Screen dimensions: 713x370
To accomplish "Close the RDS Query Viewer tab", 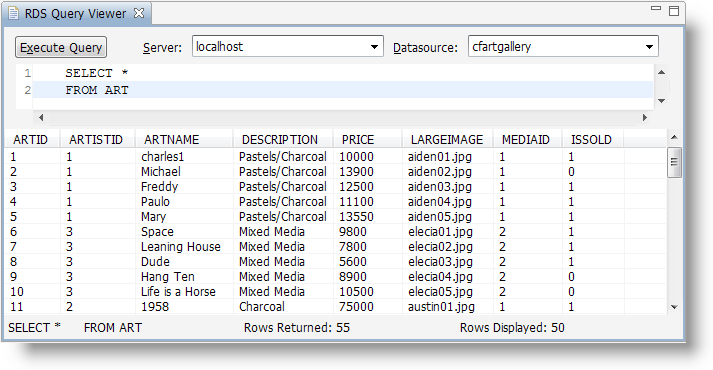I will point(139,13).
